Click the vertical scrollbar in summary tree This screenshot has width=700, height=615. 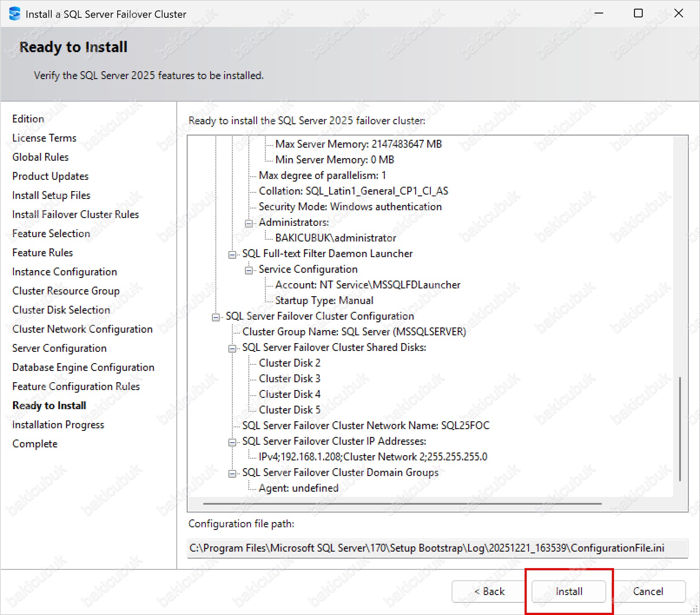coord(680,428)
